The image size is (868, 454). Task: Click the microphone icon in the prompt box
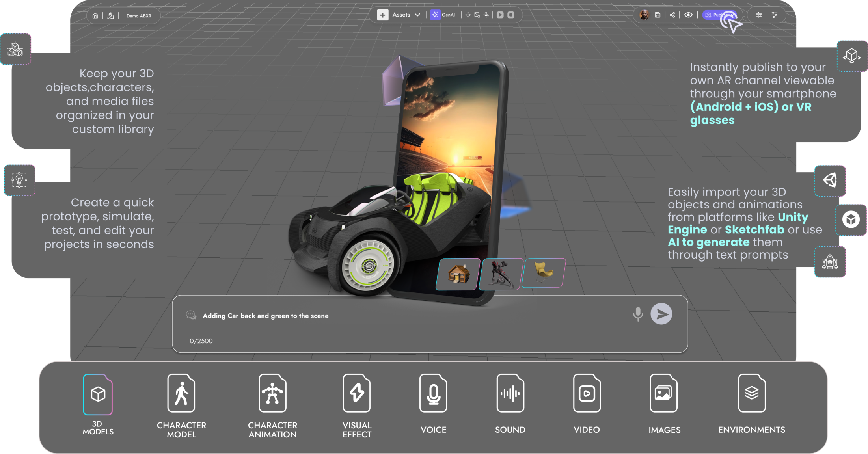click(x=638, y=314)
